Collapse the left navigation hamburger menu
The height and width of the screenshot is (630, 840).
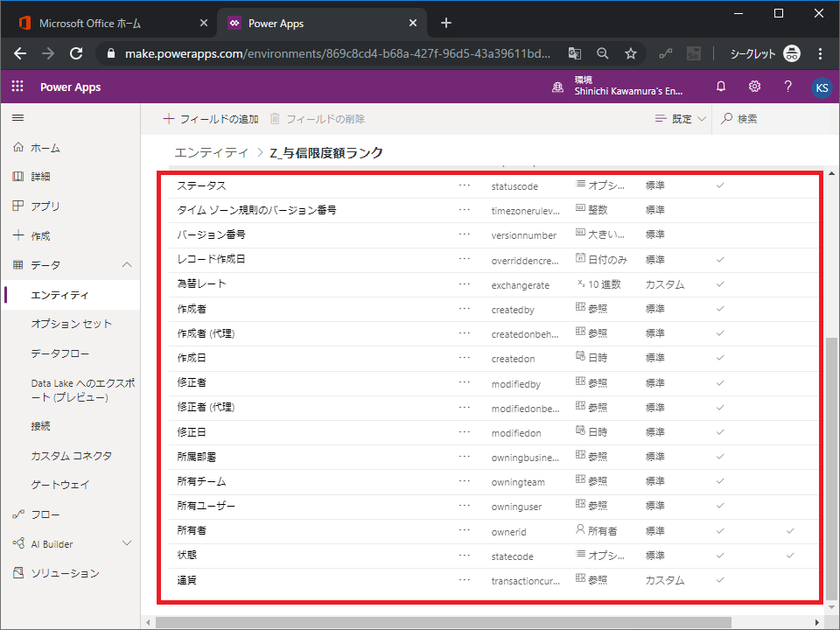coord(17,118)
